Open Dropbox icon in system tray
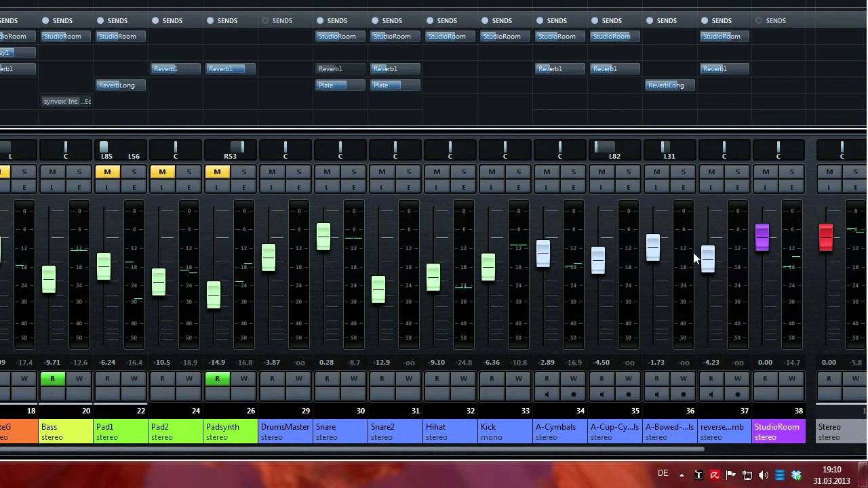Viewport: 868px width, 488px height. pos(796,475)
